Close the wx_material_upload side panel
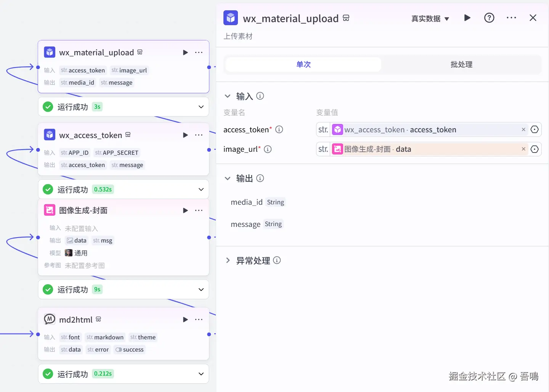This screenshot has height=392, width=549. tap(533, 18)
